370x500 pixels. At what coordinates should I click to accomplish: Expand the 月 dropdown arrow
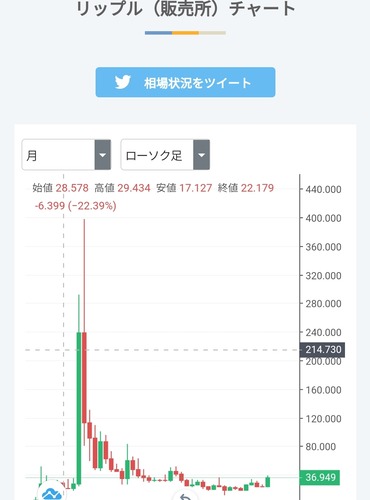pyautogui.click(x=103, y=155)
